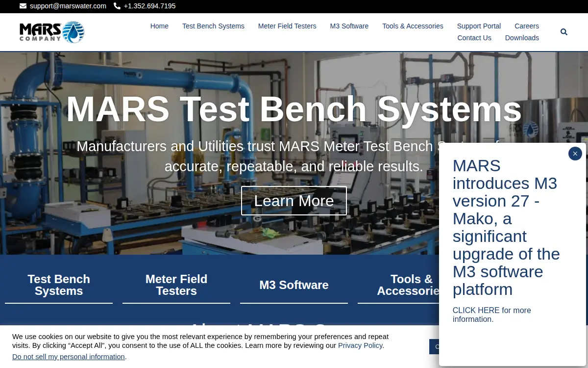Click Do not sell my personal information
The width and height of the screenshot is (588, 368).
pos(69,357)
